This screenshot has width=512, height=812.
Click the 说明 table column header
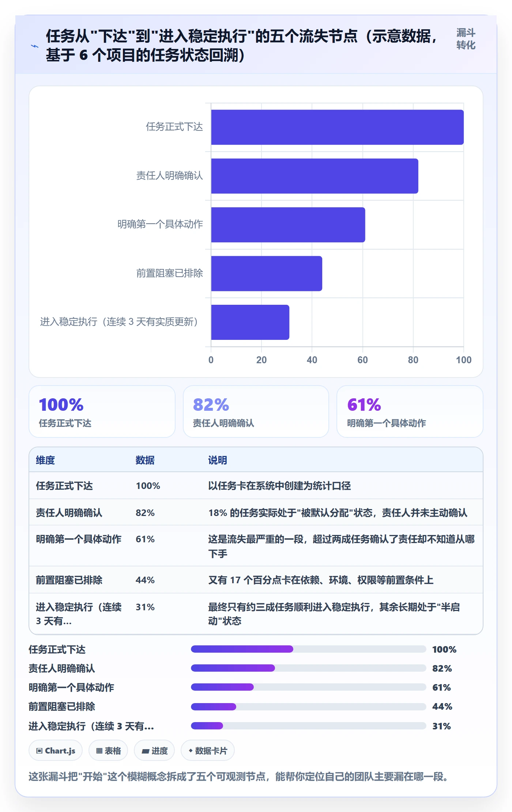pos(218,460)
